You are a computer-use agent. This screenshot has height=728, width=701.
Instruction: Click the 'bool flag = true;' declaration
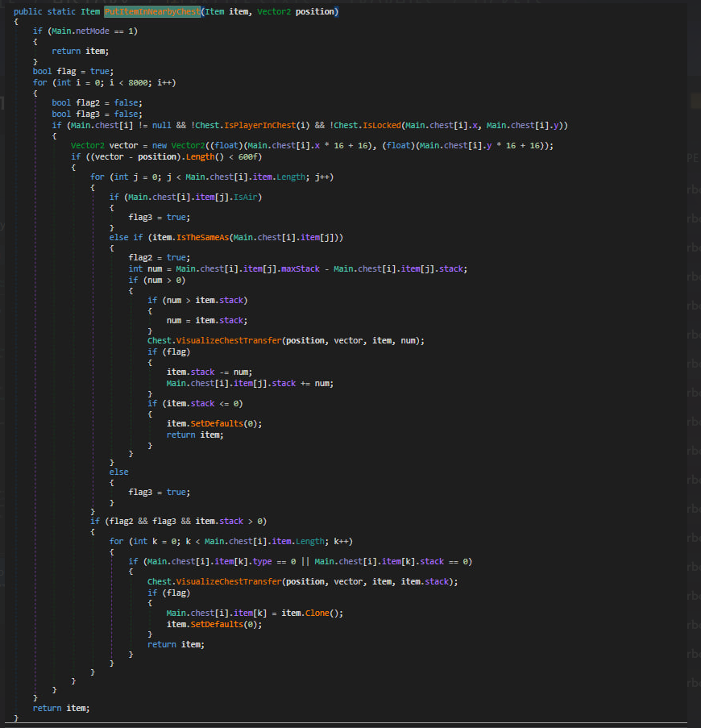(73, 72)
